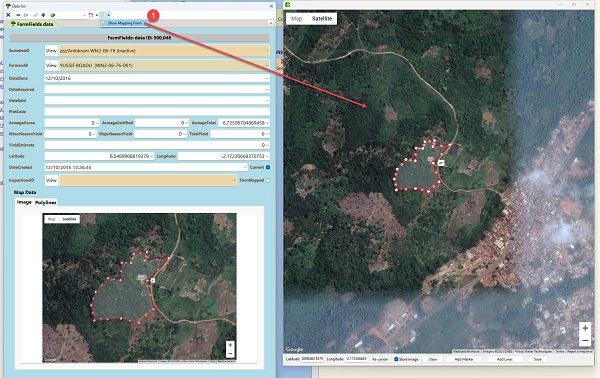The image size is (600, 378).
Task: Click the Save button below the map
Action: [x=538, y=359]
